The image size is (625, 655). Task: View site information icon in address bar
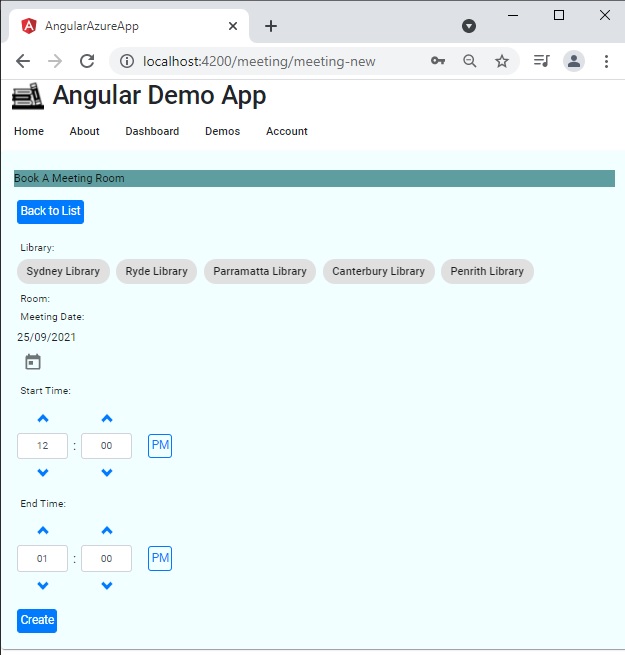click(127, 61)
